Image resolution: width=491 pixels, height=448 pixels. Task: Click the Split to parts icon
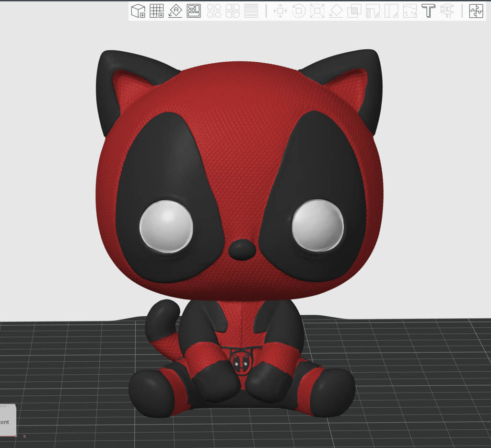233,11
